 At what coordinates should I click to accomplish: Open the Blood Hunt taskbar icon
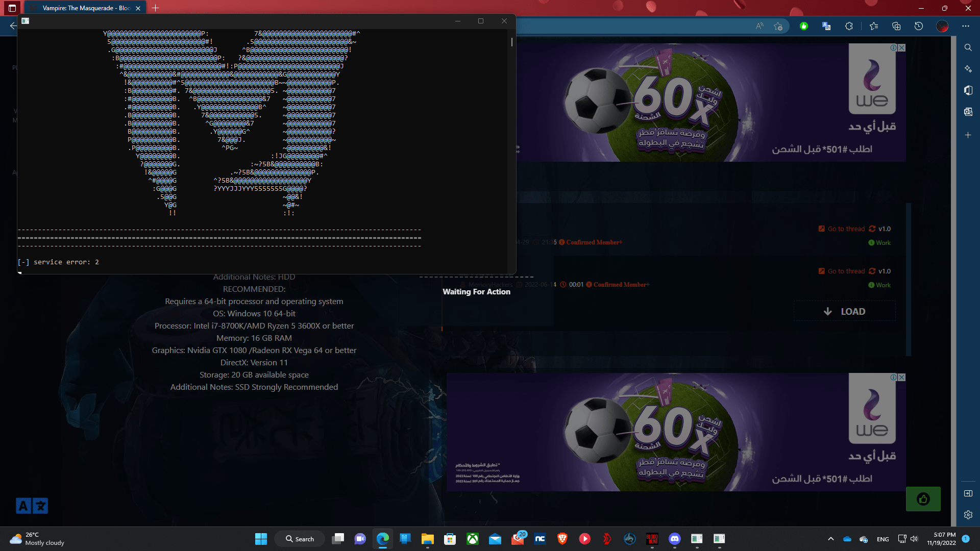652,539
